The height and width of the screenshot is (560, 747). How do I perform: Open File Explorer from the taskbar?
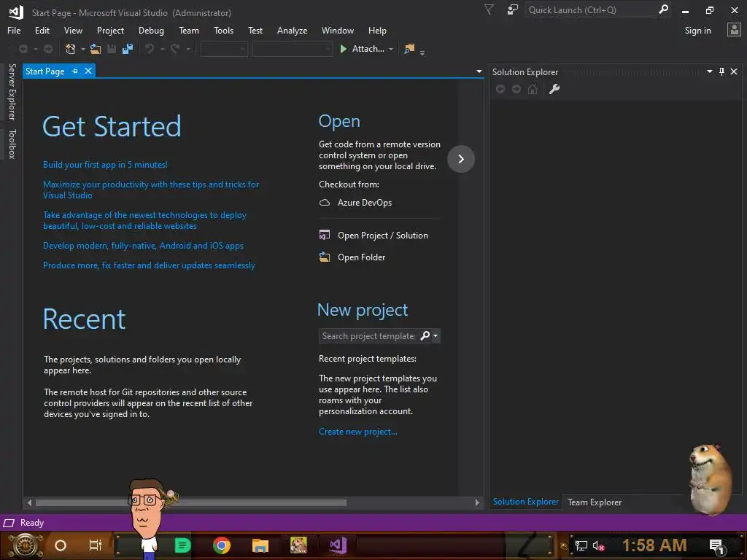click(260, 545)
